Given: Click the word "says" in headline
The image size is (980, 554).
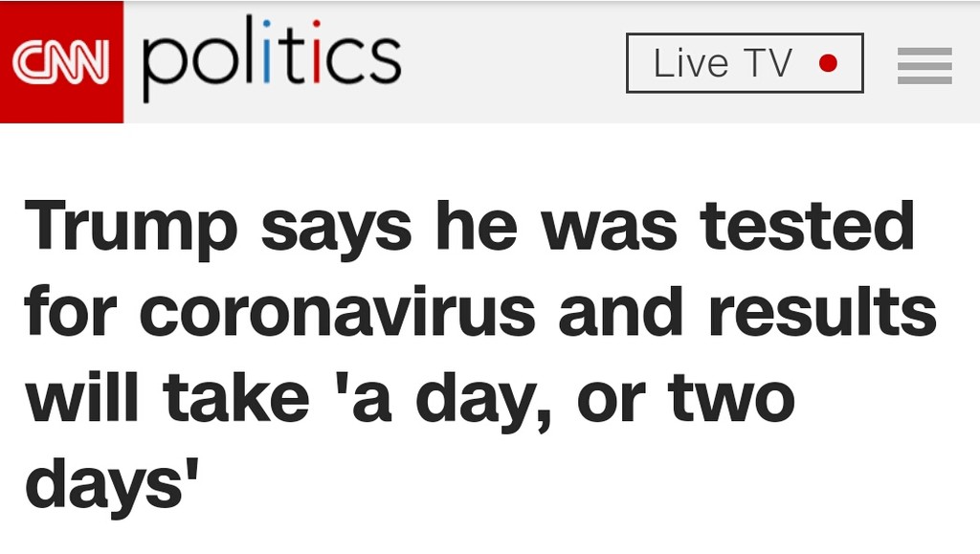Looking at the screenshot, I should click(x=334, y=226).
